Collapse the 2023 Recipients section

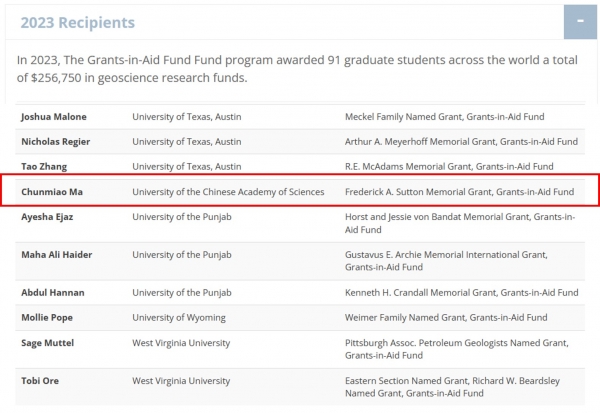[x=580, y=22]
